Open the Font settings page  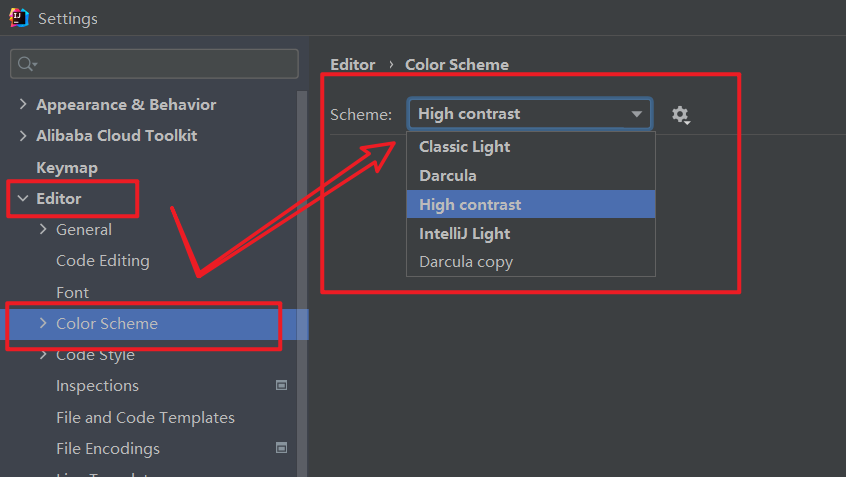point(72,293)
